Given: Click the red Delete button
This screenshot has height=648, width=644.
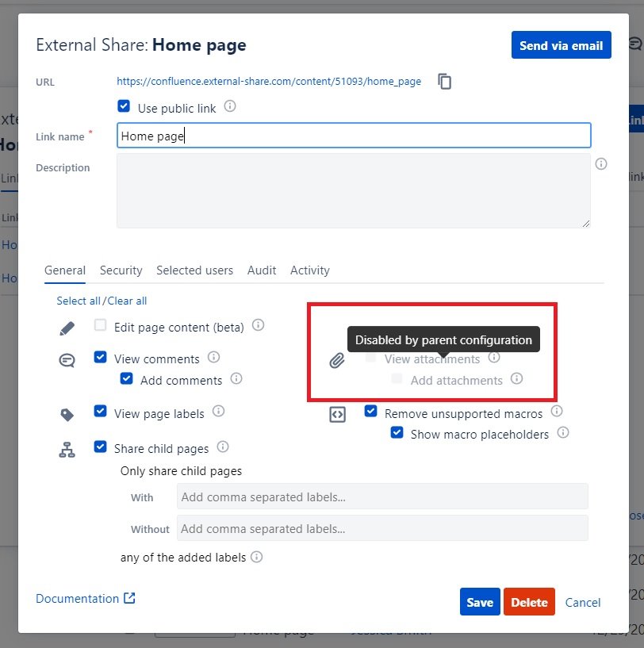Looking at the screenshot, I should [529, 602].
